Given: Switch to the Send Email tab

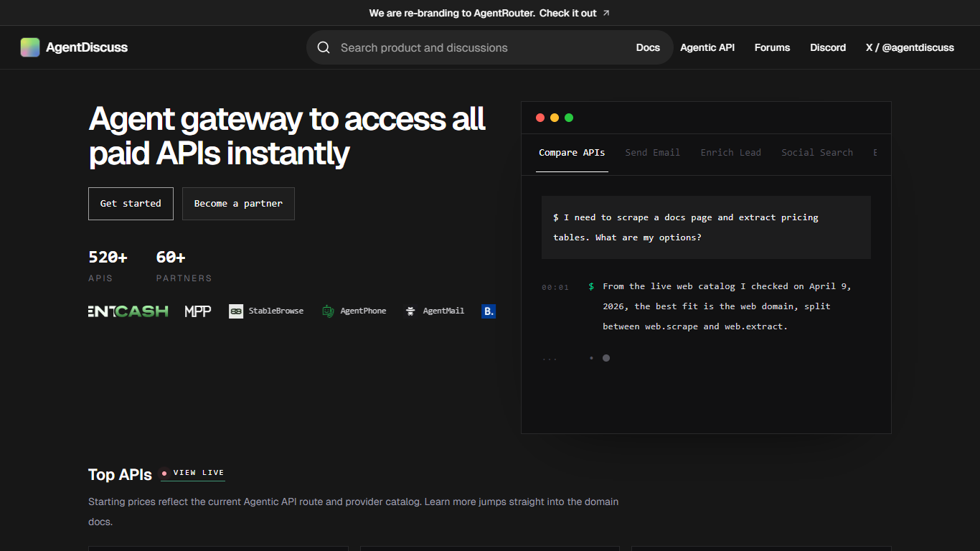Looking at the screenshot, I should tap(652, 153).
